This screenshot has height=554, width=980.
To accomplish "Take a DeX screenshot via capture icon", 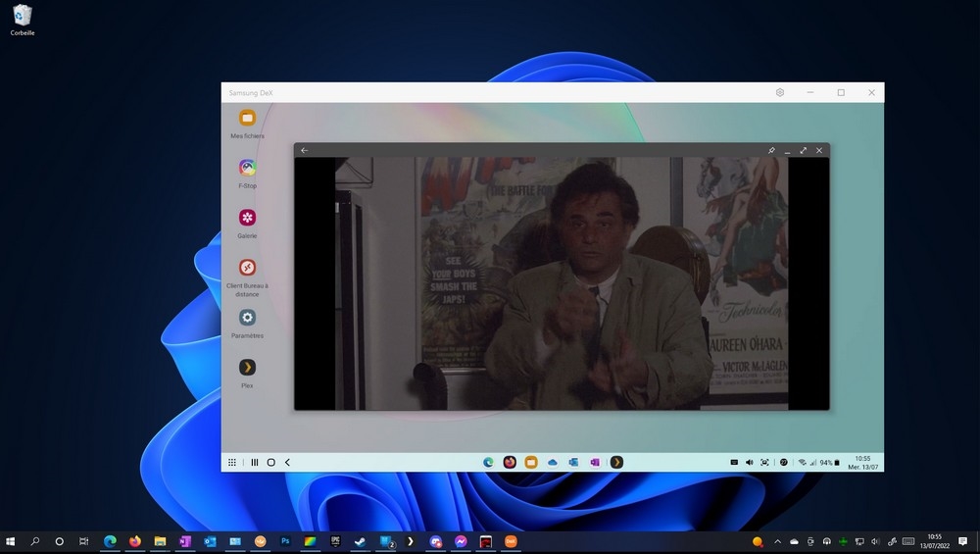I will 764,462.
